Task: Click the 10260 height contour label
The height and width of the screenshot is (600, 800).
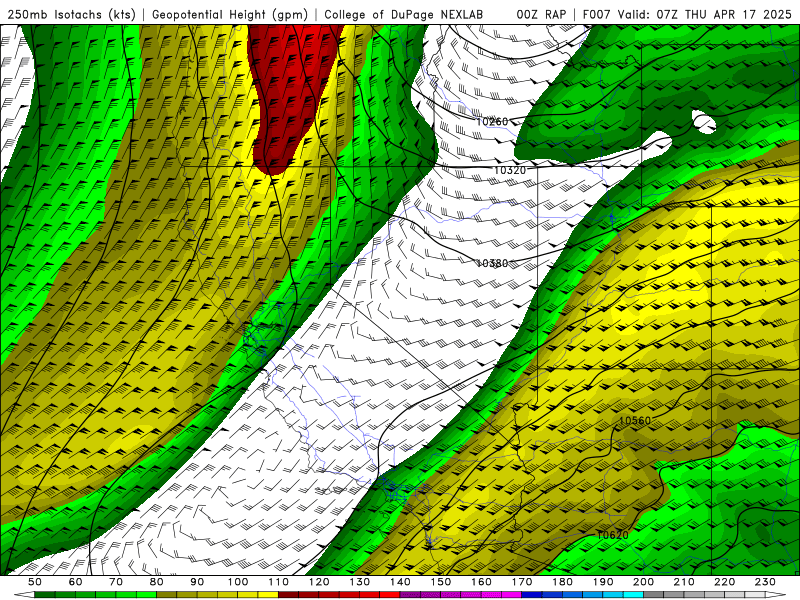Action: (x=492, y=121)
